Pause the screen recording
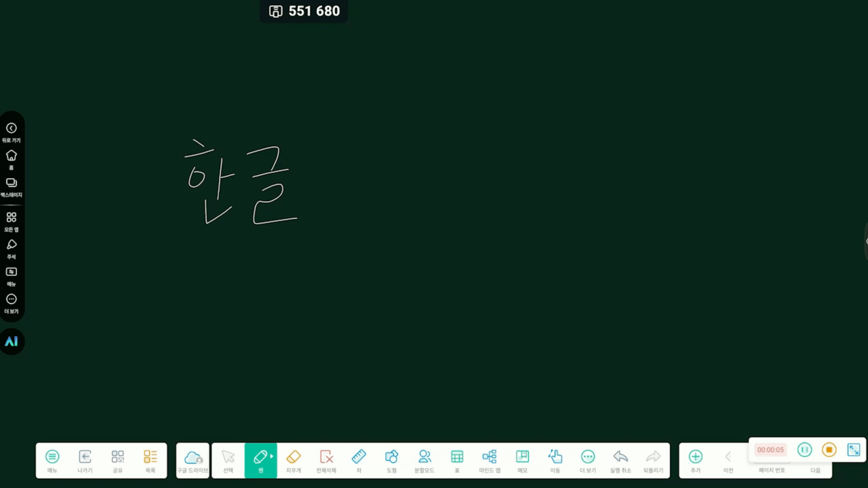This screenshot has width=868, height=488. (804, 450)
